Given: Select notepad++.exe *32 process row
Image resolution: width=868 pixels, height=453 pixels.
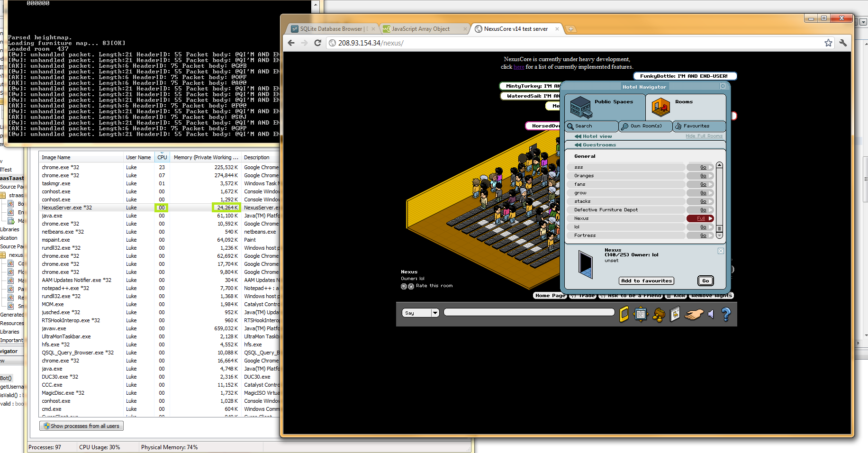Looking at the screenshot, I should [160, 288].
